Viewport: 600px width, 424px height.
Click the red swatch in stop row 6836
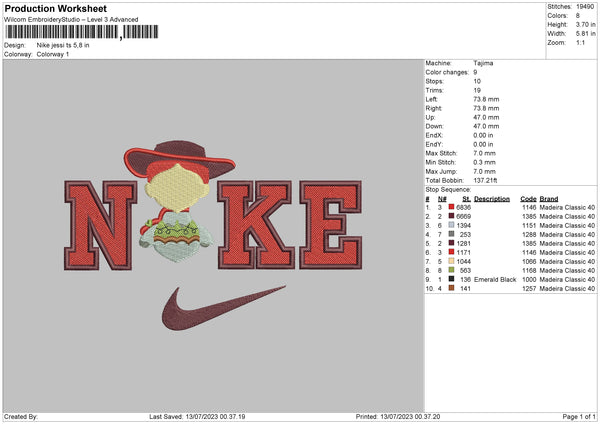click(x=451, y=207)
